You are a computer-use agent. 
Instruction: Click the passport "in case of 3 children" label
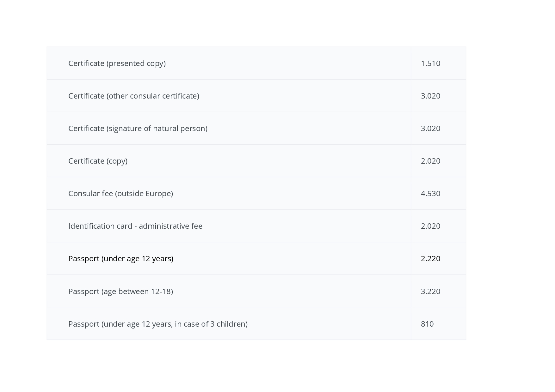158,324
